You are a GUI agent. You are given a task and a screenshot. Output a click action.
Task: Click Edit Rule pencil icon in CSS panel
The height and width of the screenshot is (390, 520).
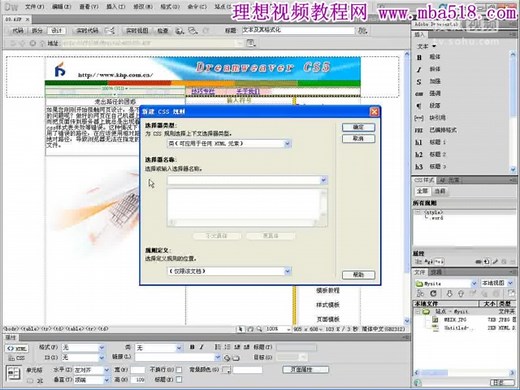coord(495,262)
